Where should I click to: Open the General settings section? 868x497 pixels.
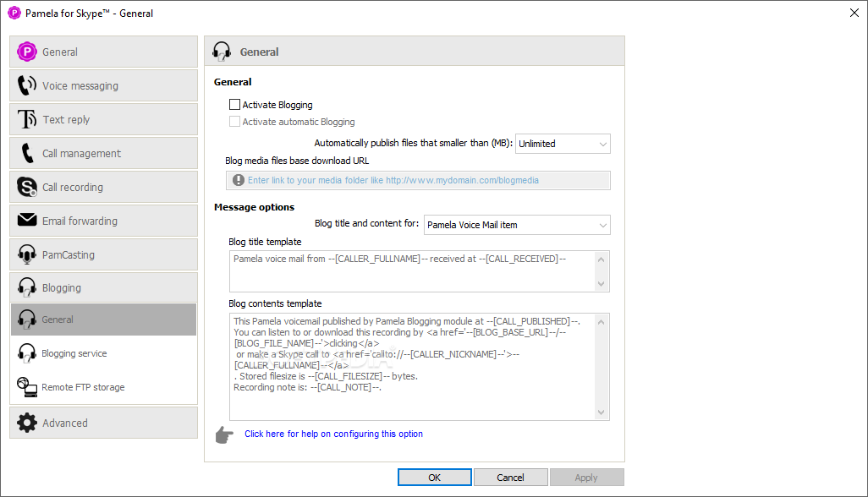point(103,52)
